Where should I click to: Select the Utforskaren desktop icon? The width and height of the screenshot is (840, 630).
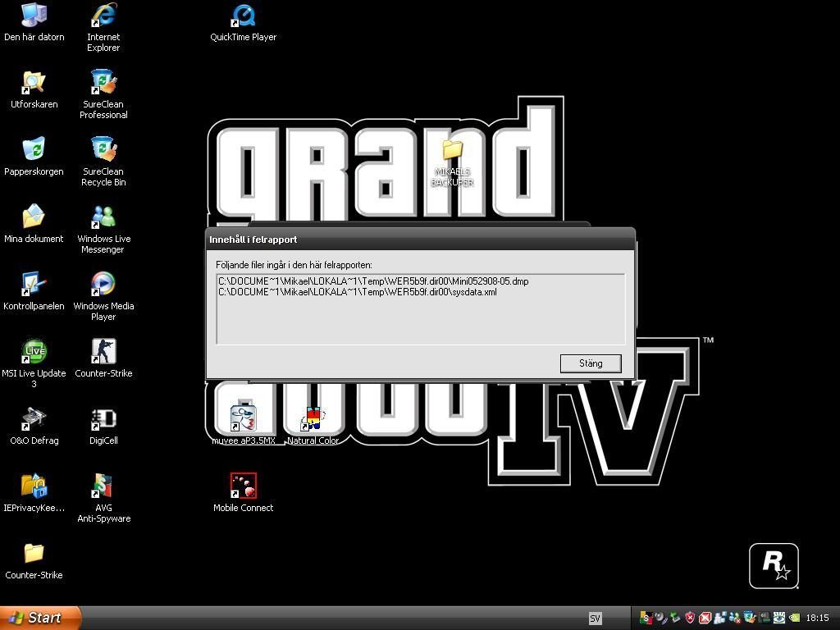[34, 90]
